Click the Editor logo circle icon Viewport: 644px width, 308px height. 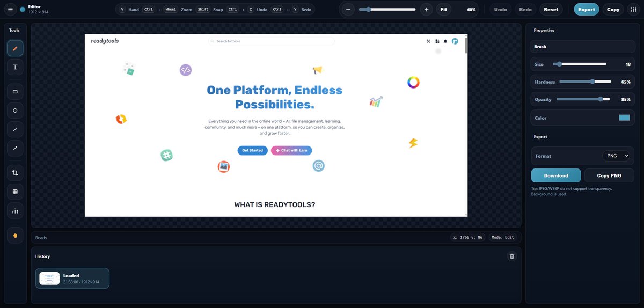23,9
